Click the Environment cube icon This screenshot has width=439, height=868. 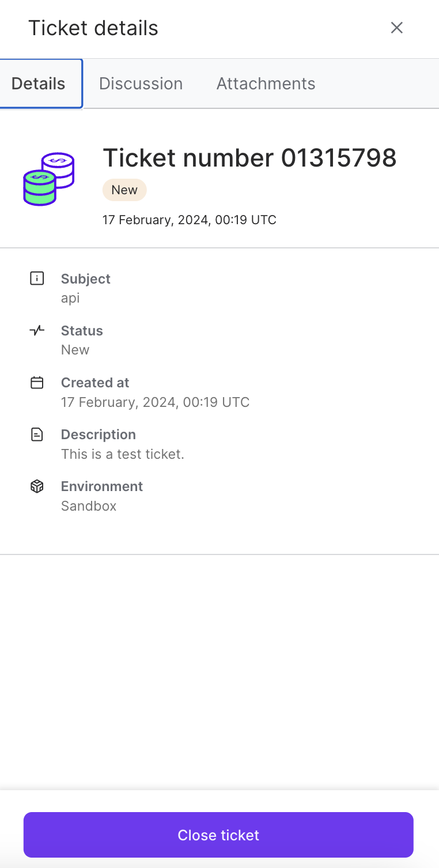point(37,486)
